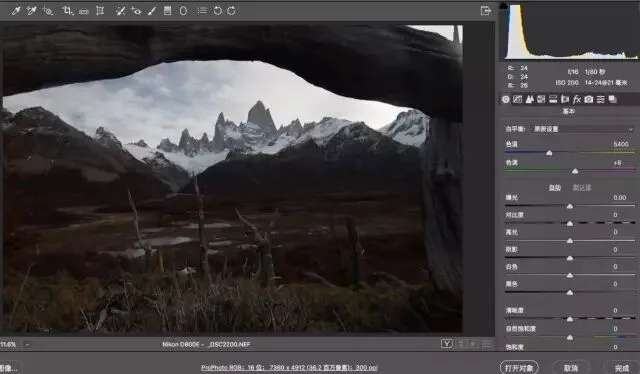Click the clarity slider handle

point(570,319)
